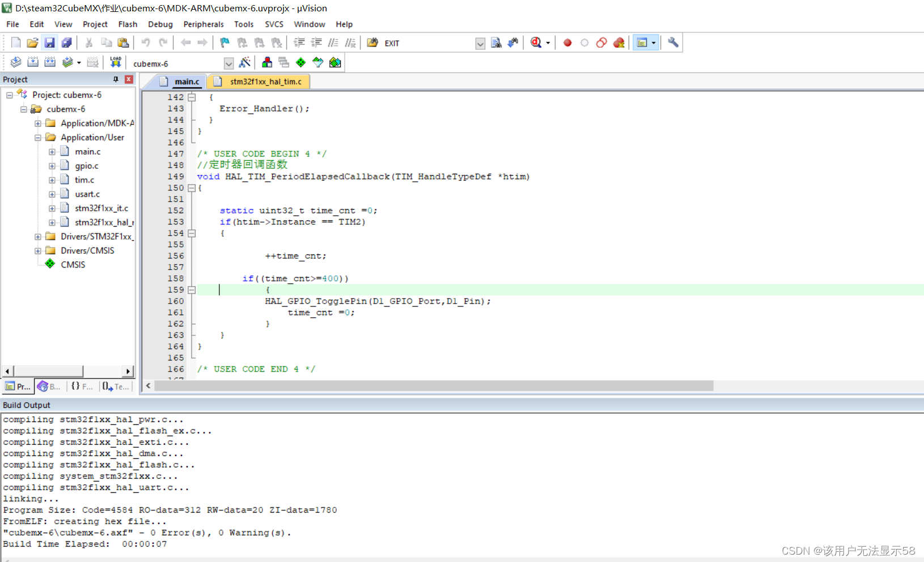The height and width of the screenshot is (562, 924).
Task: Open Find in Files with the binoculars folder icon
Action: 372,42
